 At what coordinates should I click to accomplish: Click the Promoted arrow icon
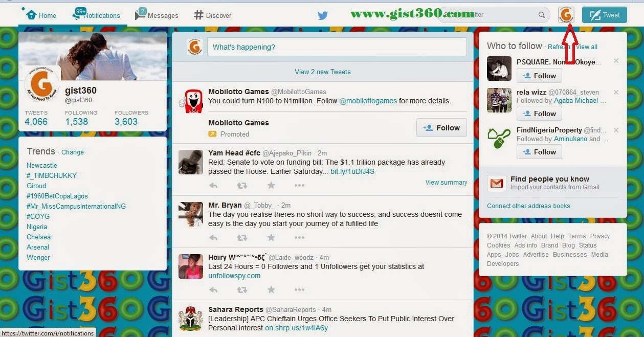pyautogui.click(x=212, y=134)
